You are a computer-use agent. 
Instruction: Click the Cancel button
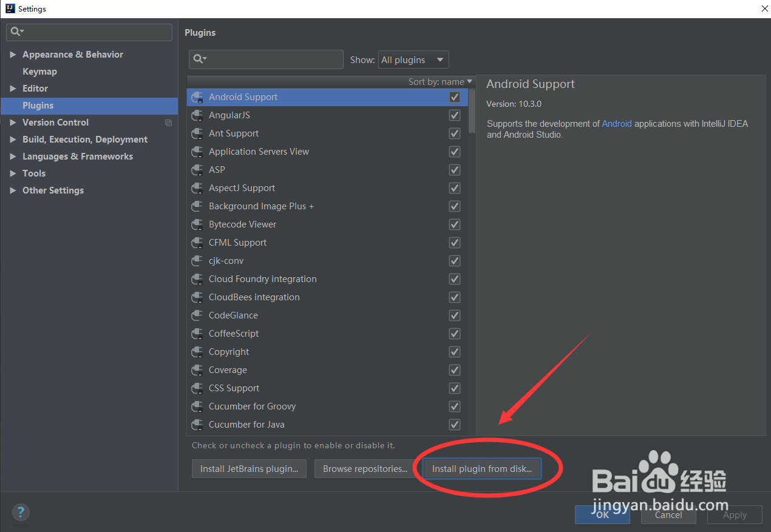click(x=668, y=514)
